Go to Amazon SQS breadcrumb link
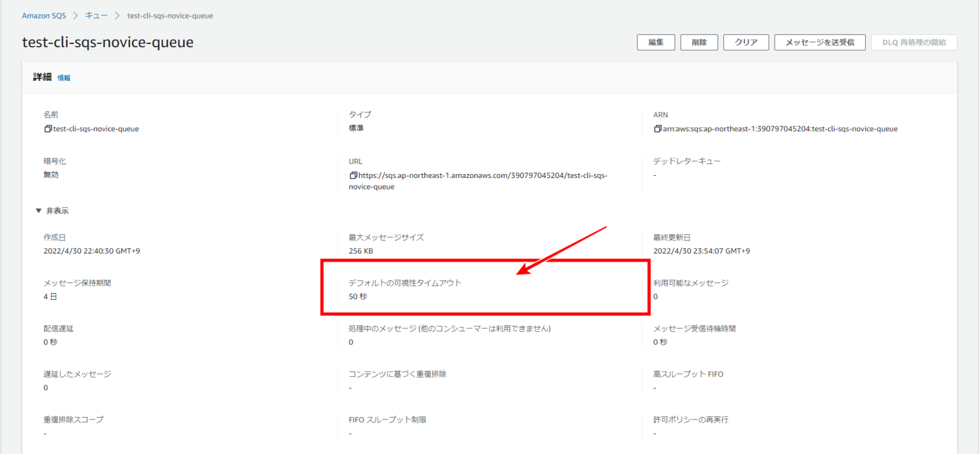 click(x=44, y=15)
